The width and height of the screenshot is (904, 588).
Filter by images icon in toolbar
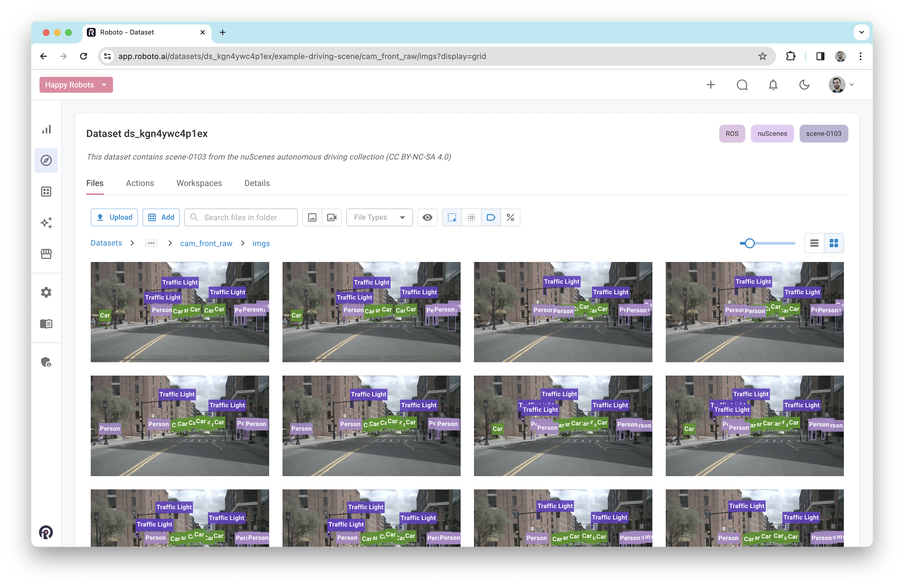312,217
